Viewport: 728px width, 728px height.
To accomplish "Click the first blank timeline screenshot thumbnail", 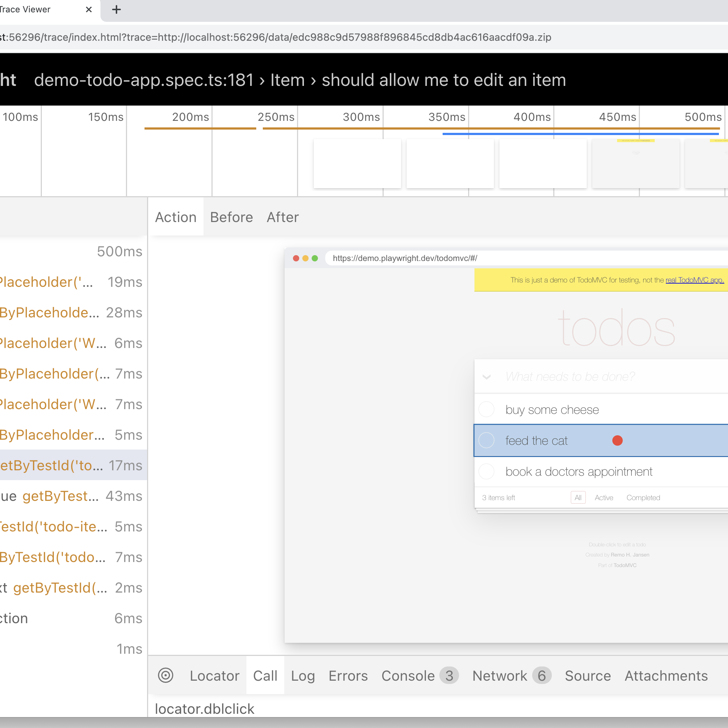I will 357,163.
